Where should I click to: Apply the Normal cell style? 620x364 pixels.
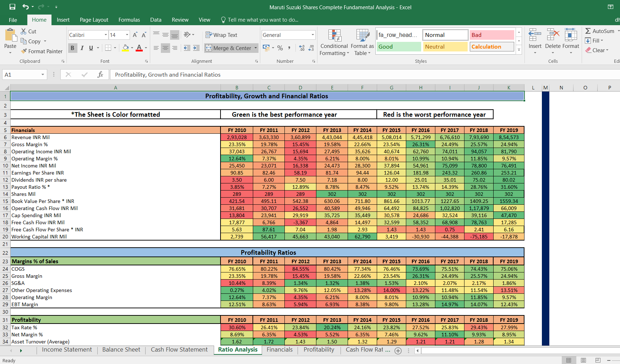point(445,35)
